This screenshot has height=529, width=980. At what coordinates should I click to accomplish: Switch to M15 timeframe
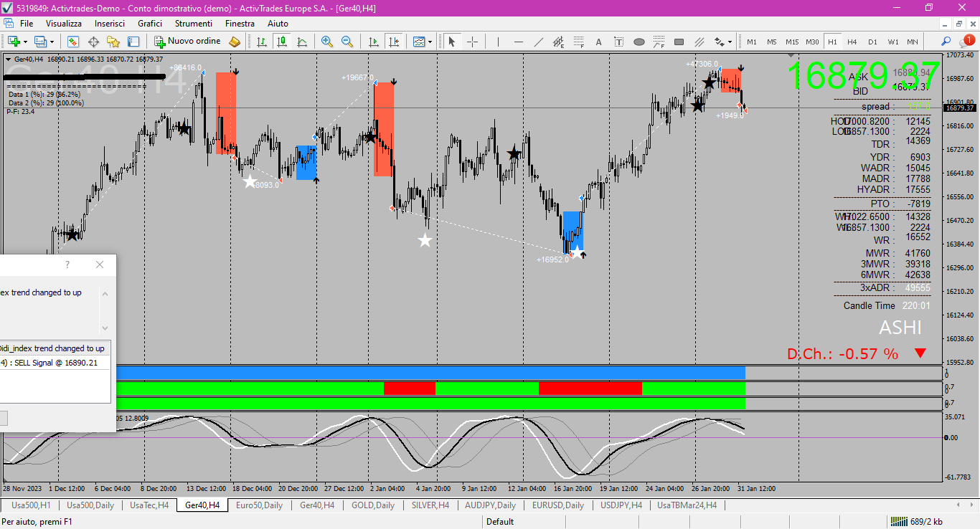coord(792,42)
